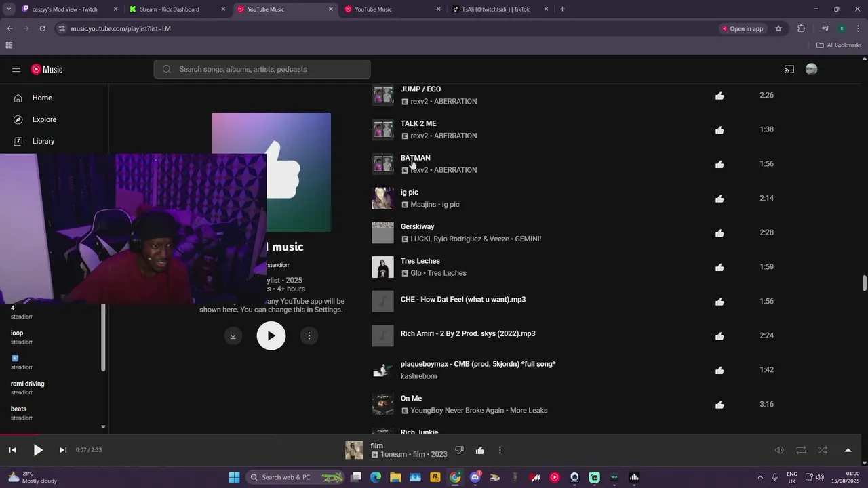
Task: Open a new browser tab
Action: point(562,9)
